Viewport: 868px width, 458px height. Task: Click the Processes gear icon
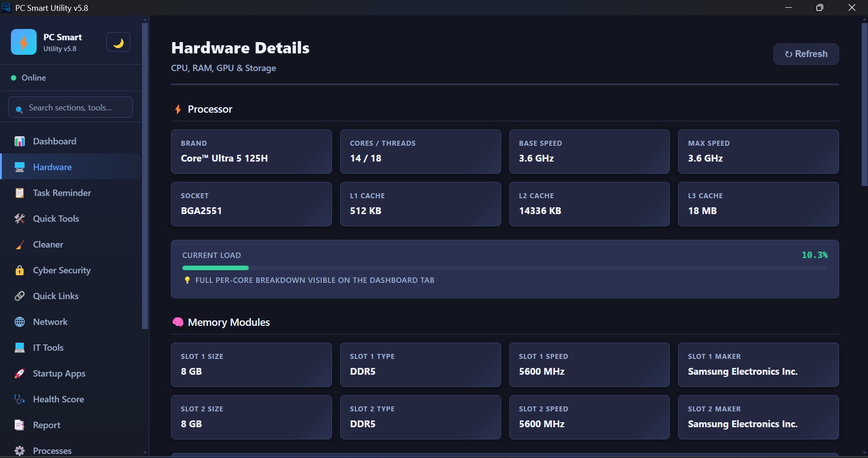click(19, 451)
